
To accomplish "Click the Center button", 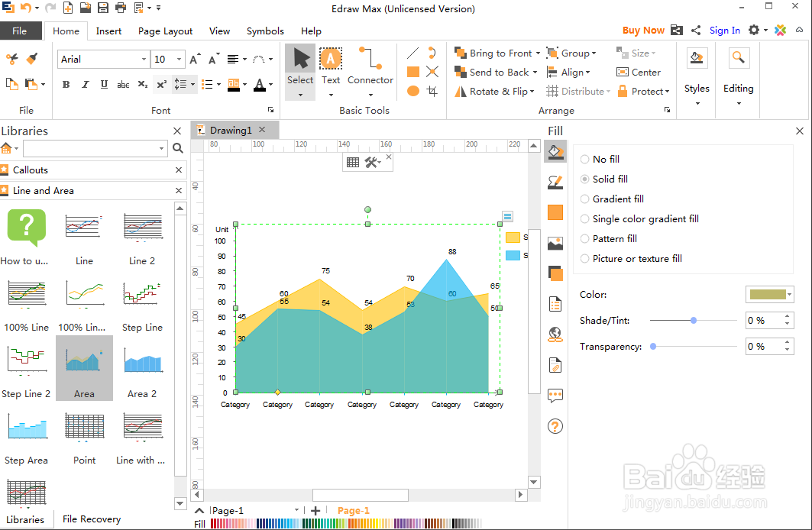I will (639, 73).
